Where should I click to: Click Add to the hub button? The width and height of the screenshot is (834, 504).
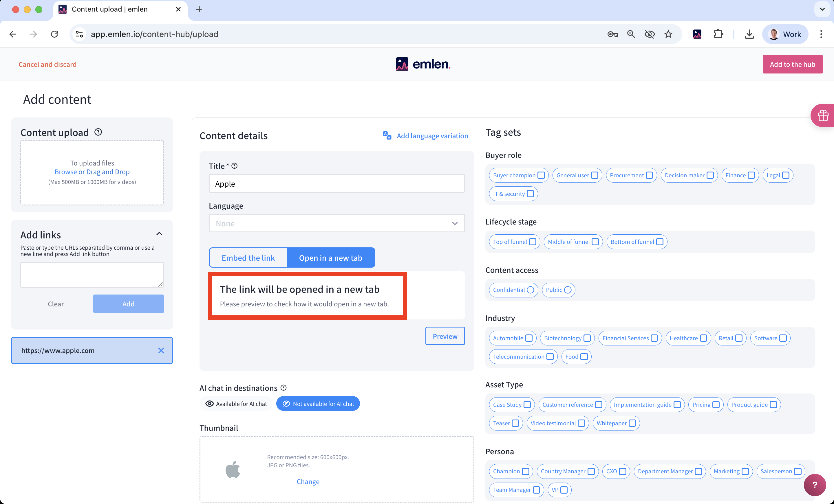coord(792,64)
